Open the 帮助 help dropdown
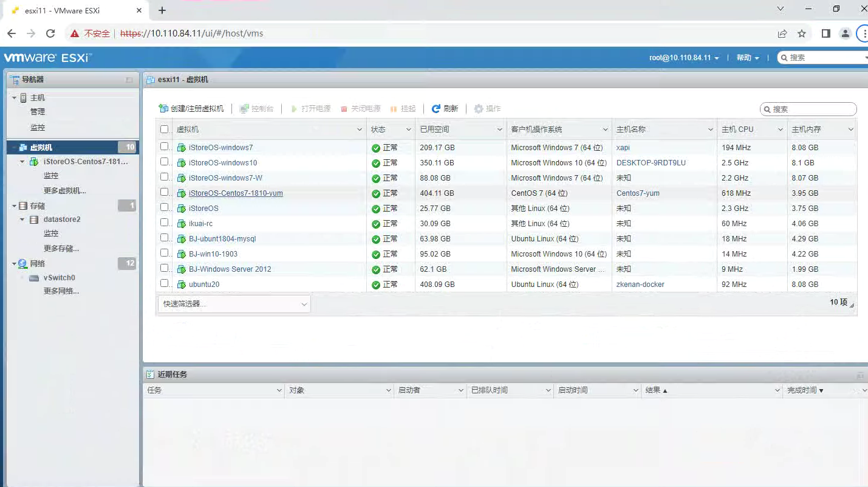868x487 pixels. click(748, 58)
